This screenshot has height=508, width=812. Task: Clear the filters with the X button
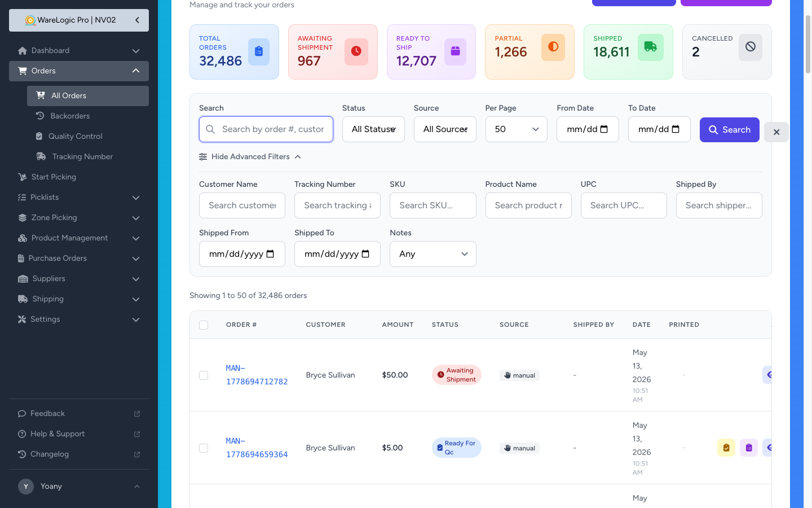(776, 132)
